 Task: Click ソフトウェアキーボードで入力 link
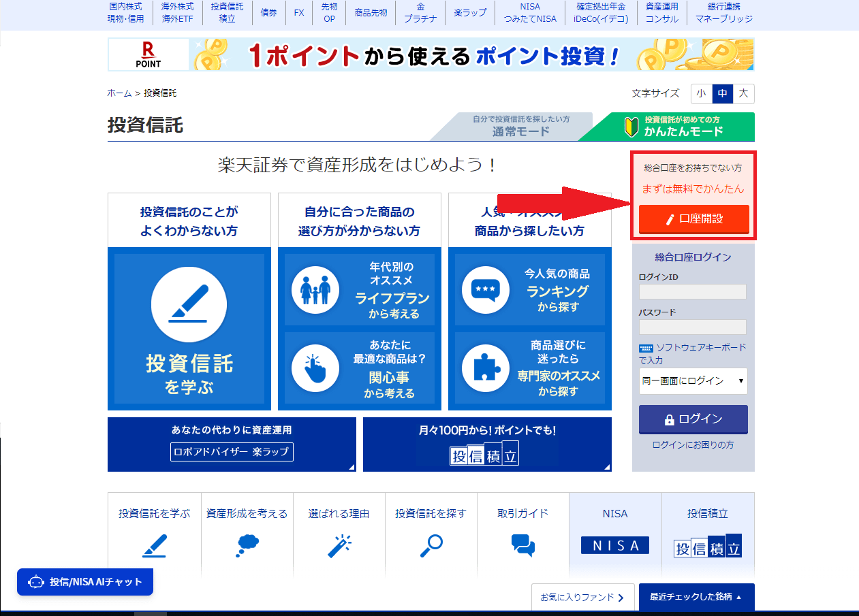tap(693, 353)
